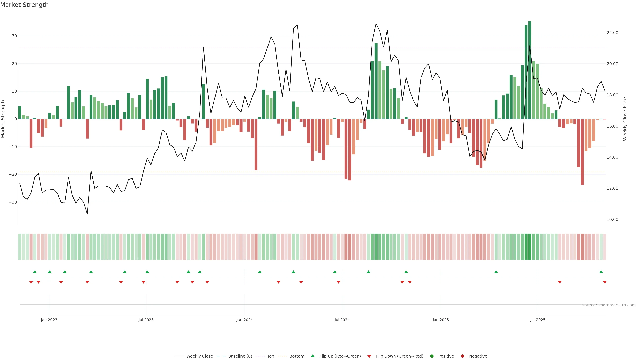Click the last red flip-down triangle marker
This screenshot has height=362, width=644.
coord(604,282)
